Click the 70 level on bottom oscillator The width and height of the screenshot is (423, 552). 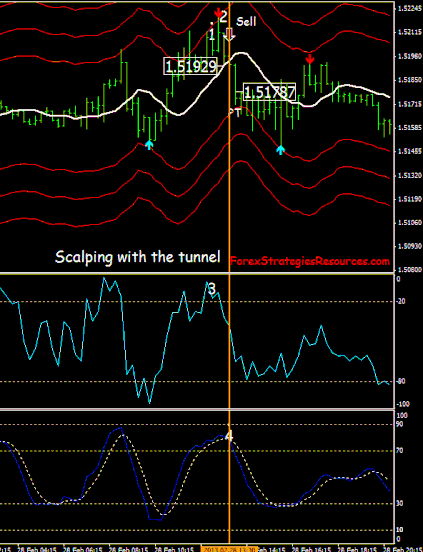[x=400, y=451]
